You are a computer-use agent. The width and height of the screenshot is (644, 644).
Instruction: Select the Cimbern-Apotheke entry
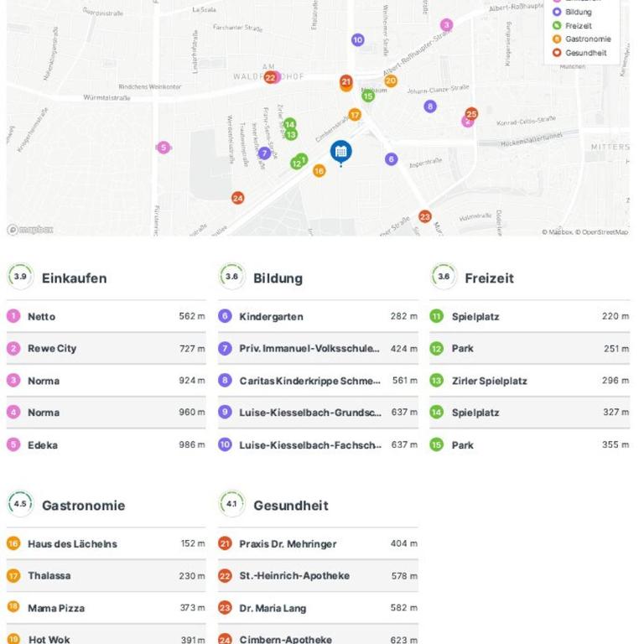318,635
